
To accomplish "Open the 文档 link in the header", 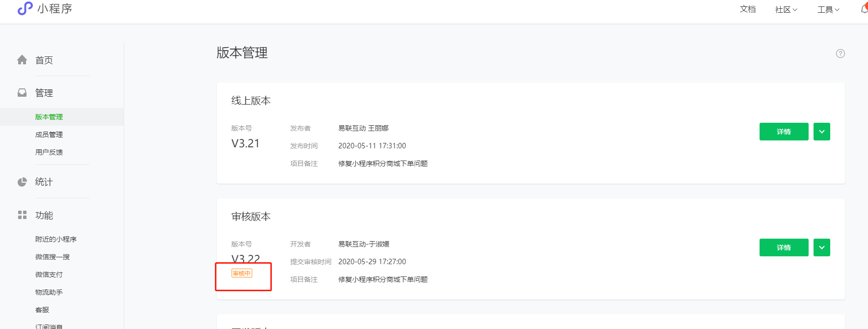I will tap(747, 9).
